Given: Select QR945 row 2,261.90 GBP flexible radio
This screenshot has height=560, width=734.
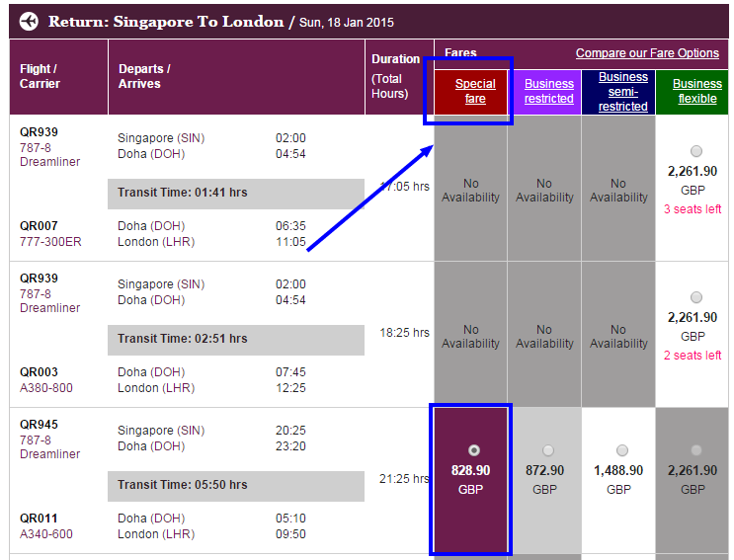Looking at the screenshot, I should (696, 450).
